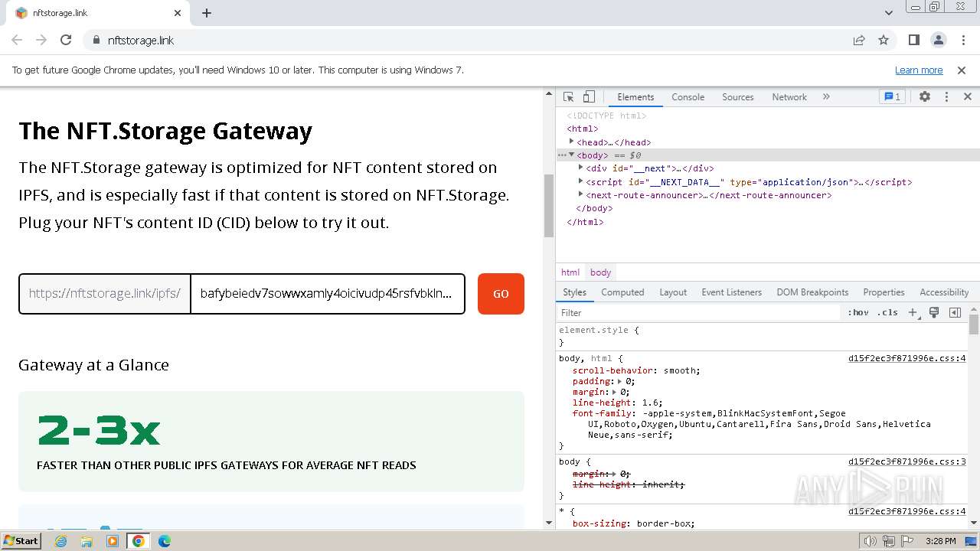Open the Chrome profile avatar menu
The image size is (980, 551).
pos(938,40)
